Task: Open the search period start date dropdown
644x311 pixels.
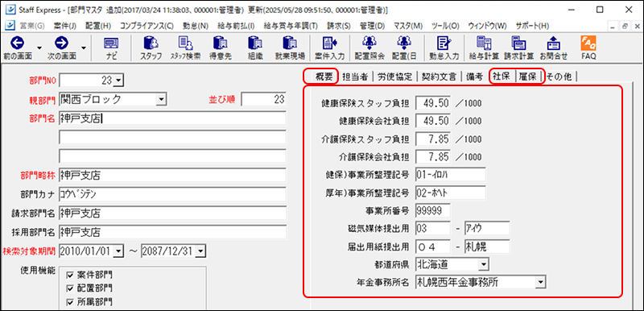Action: pos(118,251)
